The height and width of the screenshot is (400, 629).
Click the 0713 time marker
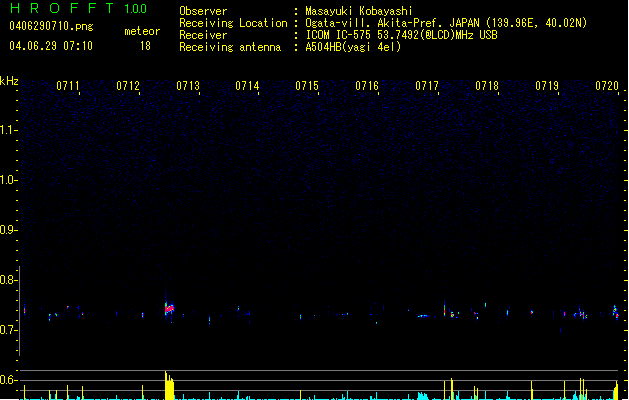pyautogui.click(x=188, y=85)
